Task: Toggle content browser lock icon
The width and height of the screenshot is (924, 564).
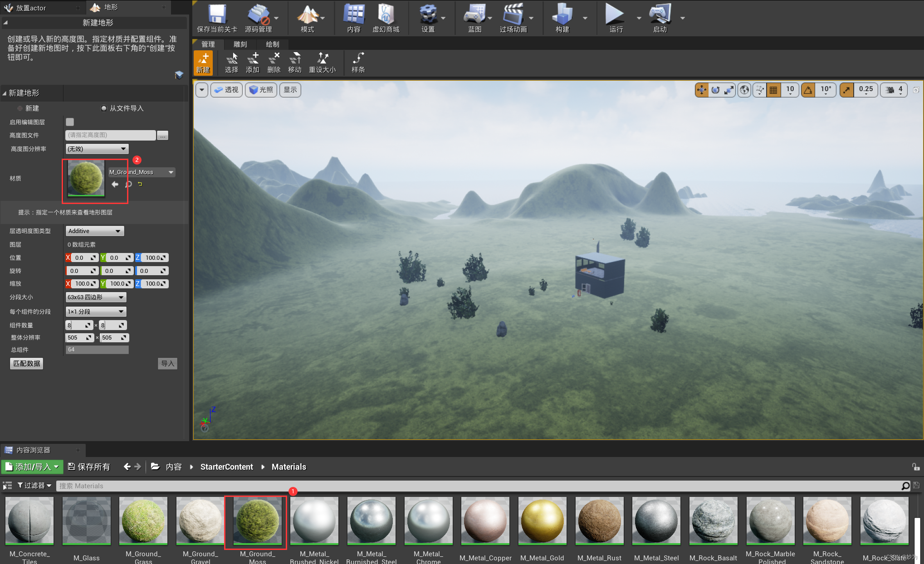Action: [916, 467]
